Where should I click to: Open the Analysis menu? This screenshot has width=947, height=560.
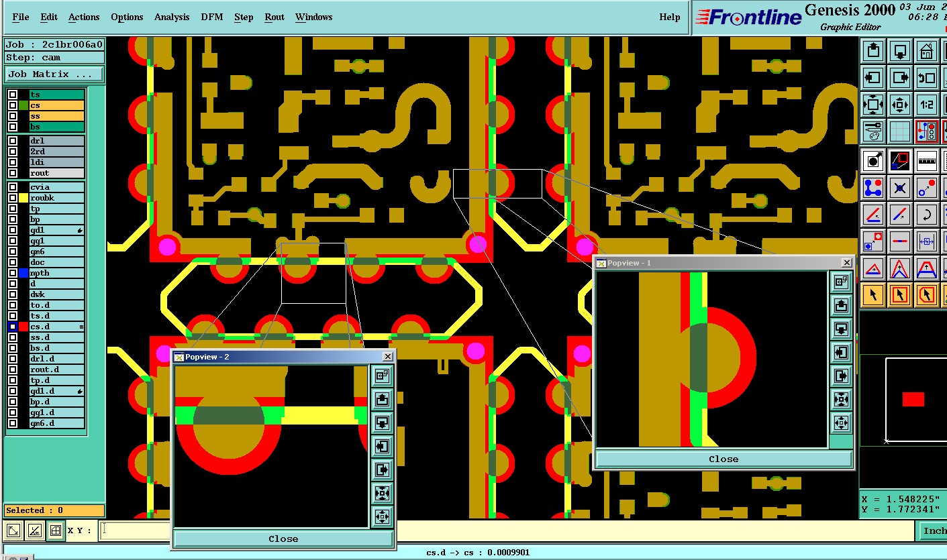(172, 17)
